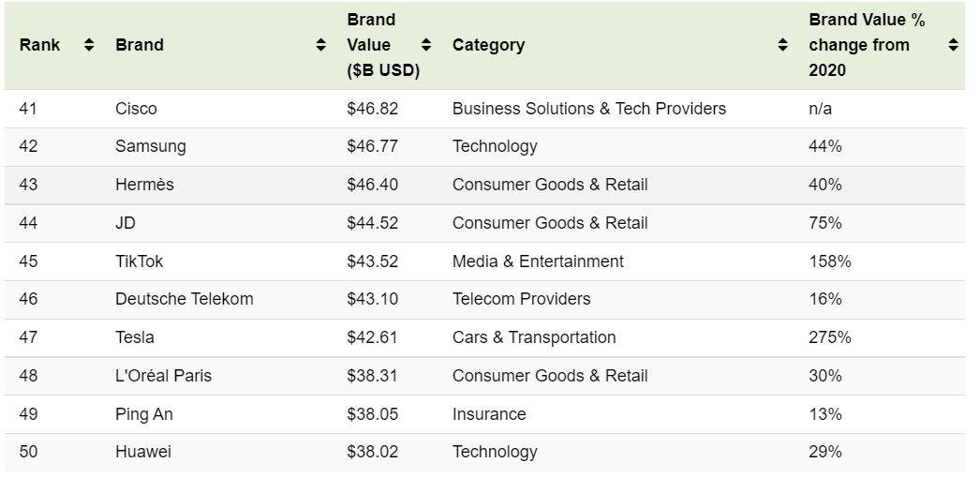Click the Samsung brand name
This screenshot has height=478, width=980.
point(151,146)
